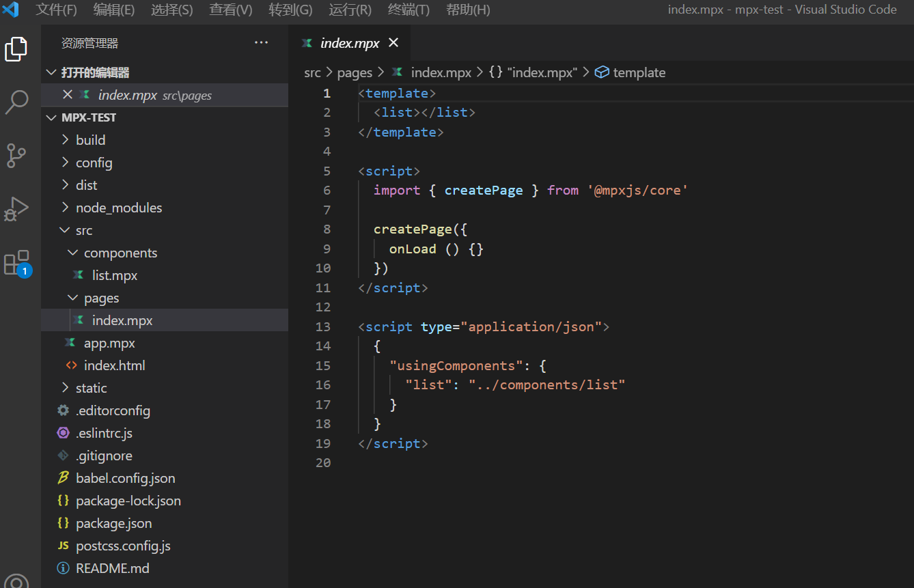Expand the config folder
Screen dimensions: 914x588
tap(65, 163)
